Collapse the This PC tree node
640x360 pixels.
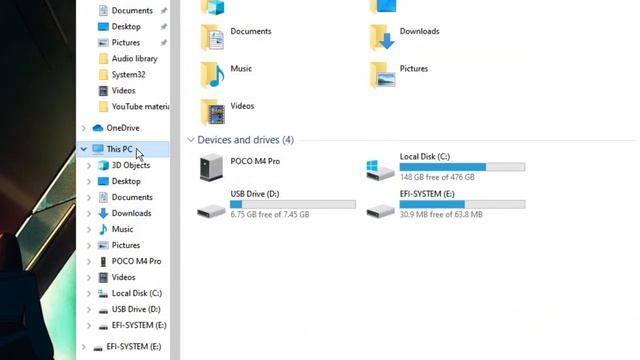(84, 149)
